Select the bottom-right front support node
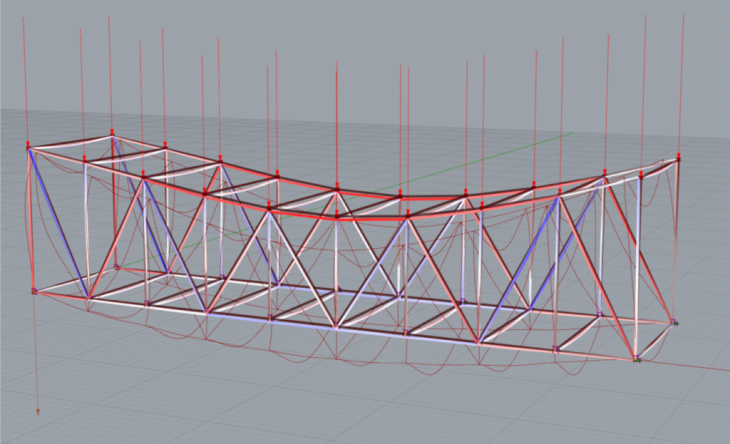This screenshot has height=444, width=730. (x=636, y=358)
